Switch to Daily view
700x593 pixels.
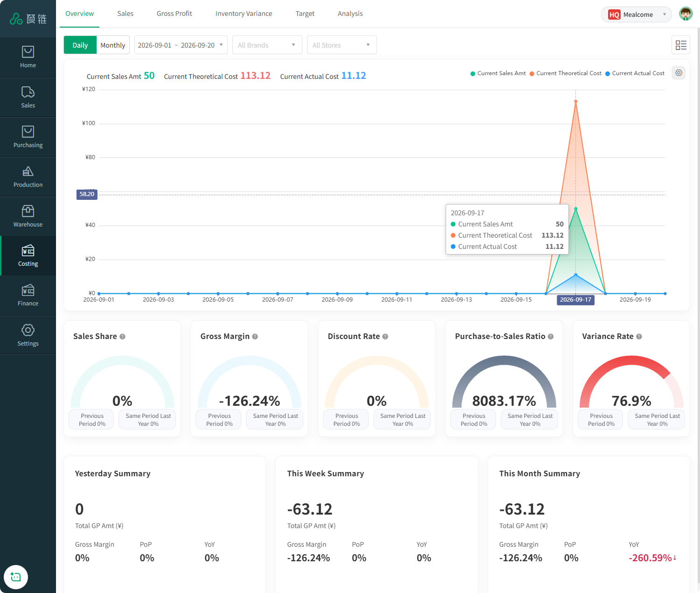pyautogui.click(x=80, y=45)
